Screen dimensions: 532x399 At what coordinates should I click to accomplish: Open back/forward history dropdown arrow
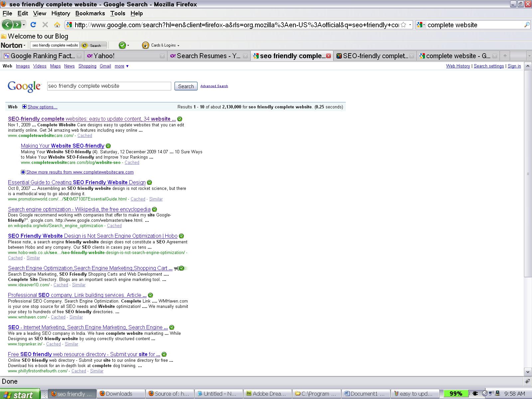(24, 25)
